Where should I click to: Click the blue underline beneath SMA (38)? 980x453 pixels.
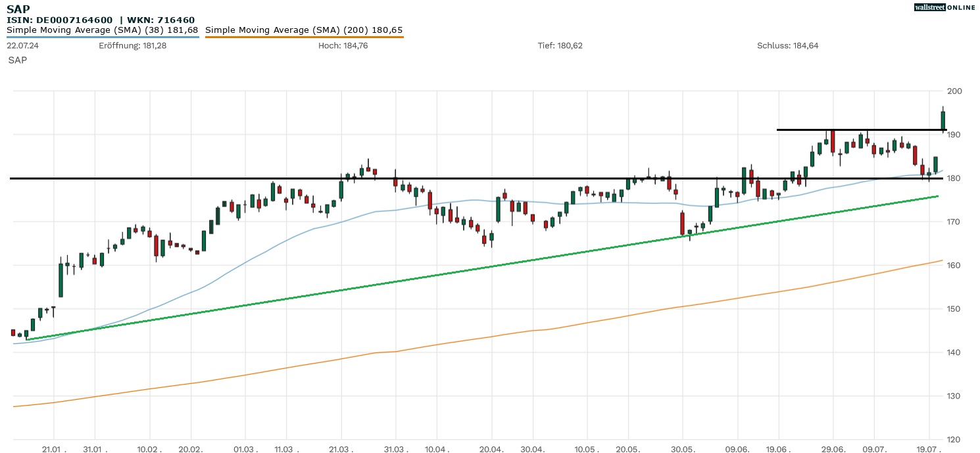tap(103, 37)
